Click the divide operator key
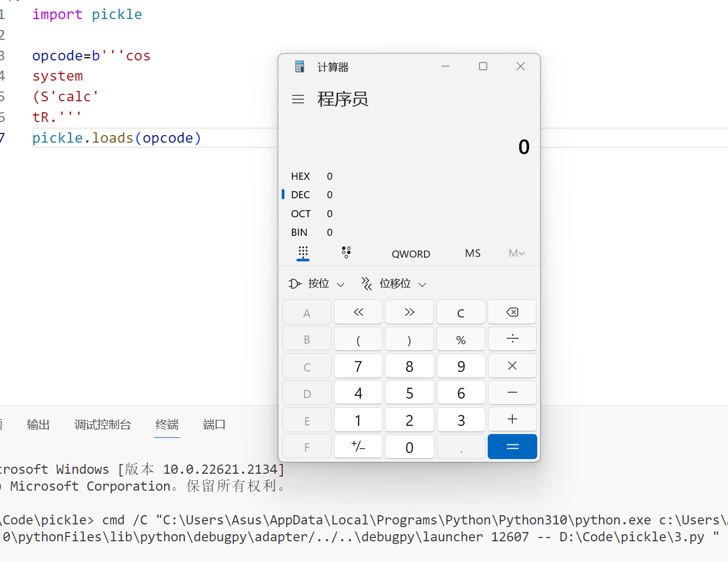This screenshot has height=562, width=728. pyautogui.click(x=512, y=339)
